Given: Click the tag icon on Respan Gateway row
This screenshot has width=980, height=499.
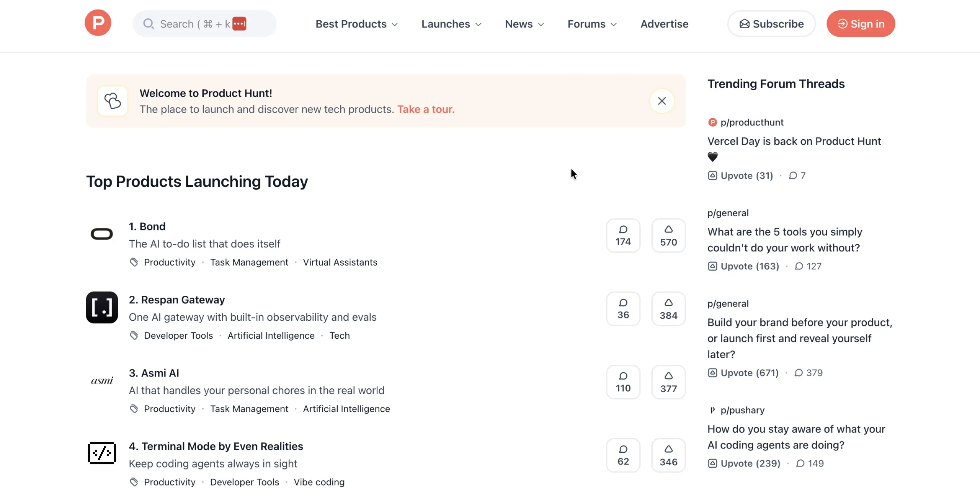Looking at the screenshot, I should pos(134,336).
